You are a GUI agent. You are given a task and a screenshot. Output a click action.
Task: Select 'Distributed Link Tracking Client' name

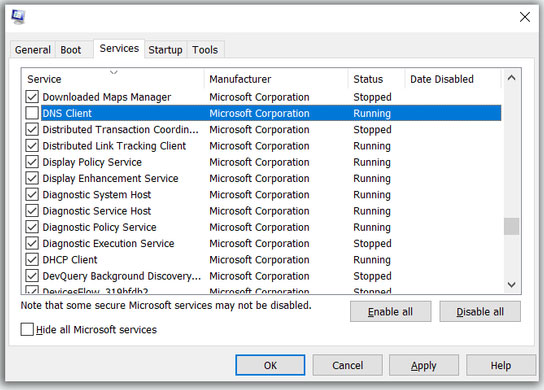114,146
